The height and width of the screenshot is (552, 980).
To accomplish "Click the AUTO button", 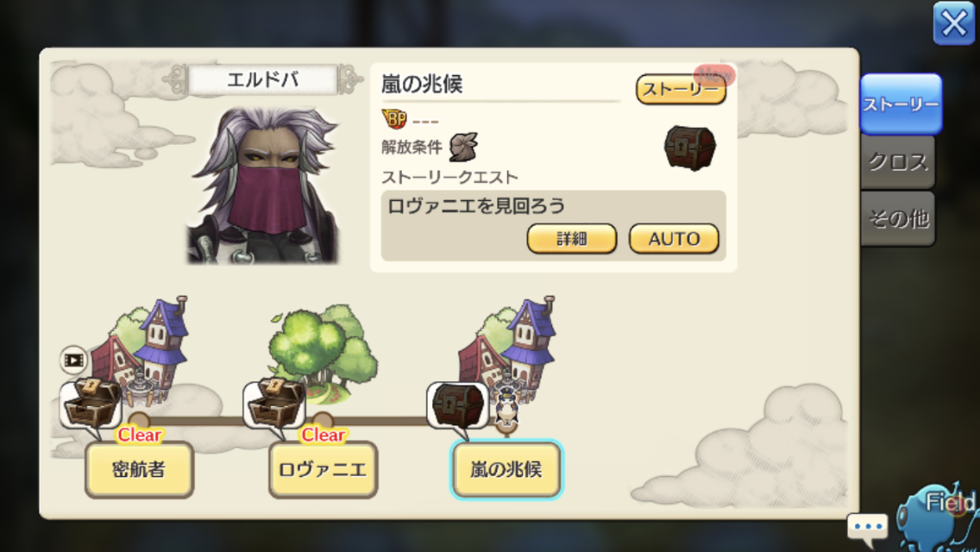I will (x=674, y=238).
